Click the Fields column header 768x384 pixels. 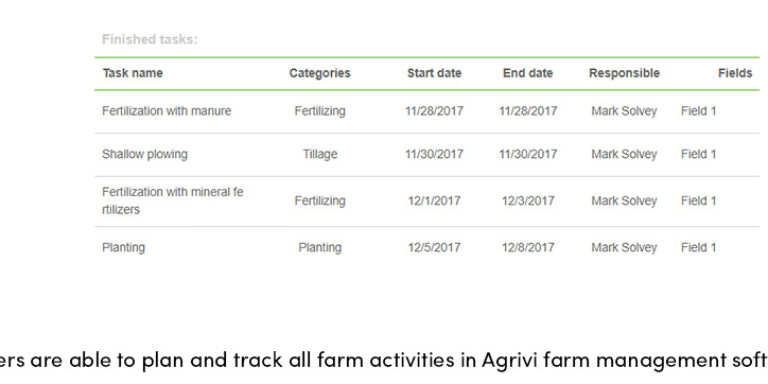[x=735, y=73]
